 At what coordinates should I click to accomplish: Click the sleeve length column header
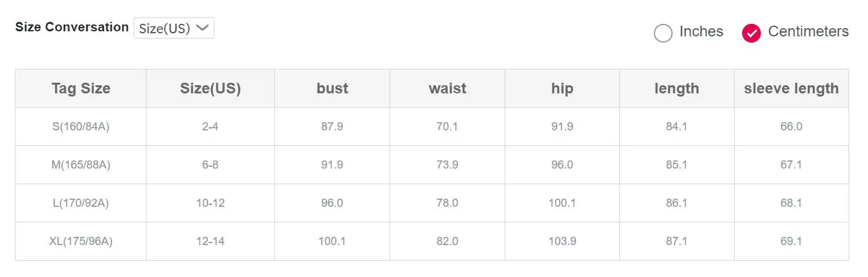[791, 88]
